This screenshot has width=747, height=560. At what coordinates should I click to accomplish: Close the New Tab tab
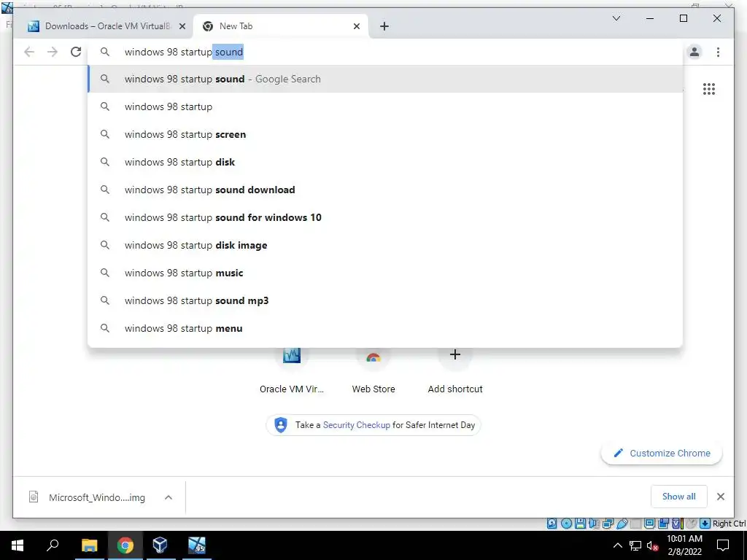pyautogui.click(x=356, y=26)
